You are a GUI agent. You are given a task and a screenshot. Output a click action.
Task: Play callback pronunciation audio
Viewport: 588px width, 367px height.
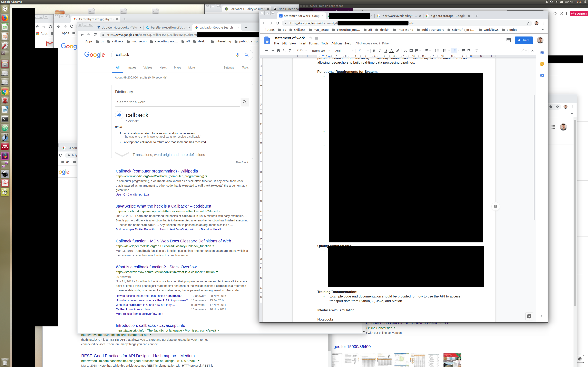click(x=119, y=115)
